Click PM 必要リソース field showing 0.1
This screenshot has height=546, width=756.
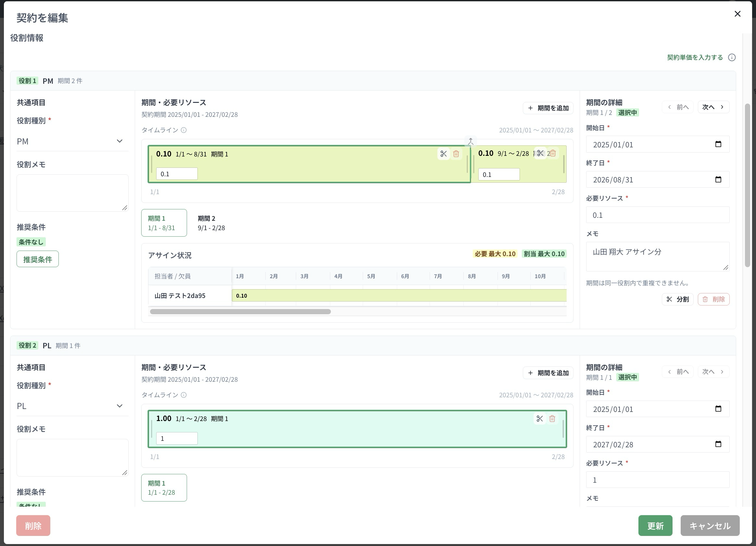(658, 215)
